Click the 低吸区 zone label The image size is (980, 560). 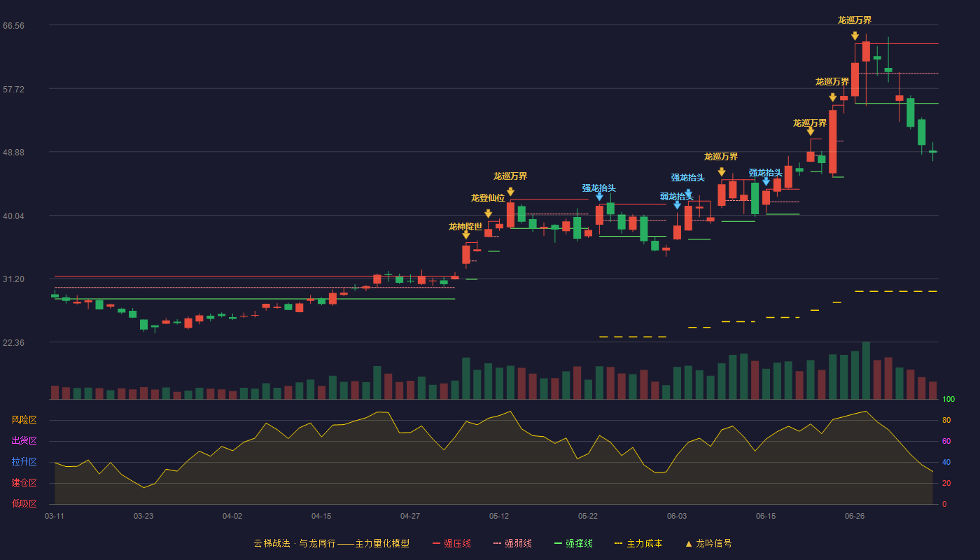pos(24,503)
